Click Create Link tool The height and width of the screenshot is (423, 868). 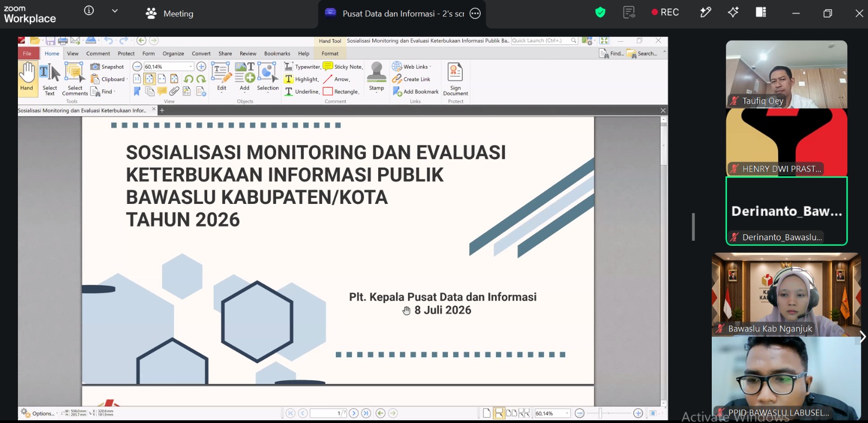[411, 79]
